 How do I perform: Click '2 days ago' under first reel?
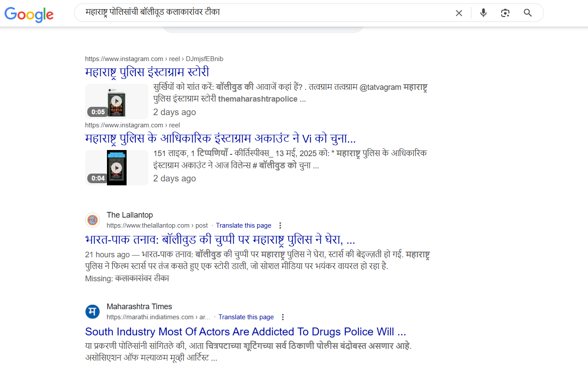[175, 112]
